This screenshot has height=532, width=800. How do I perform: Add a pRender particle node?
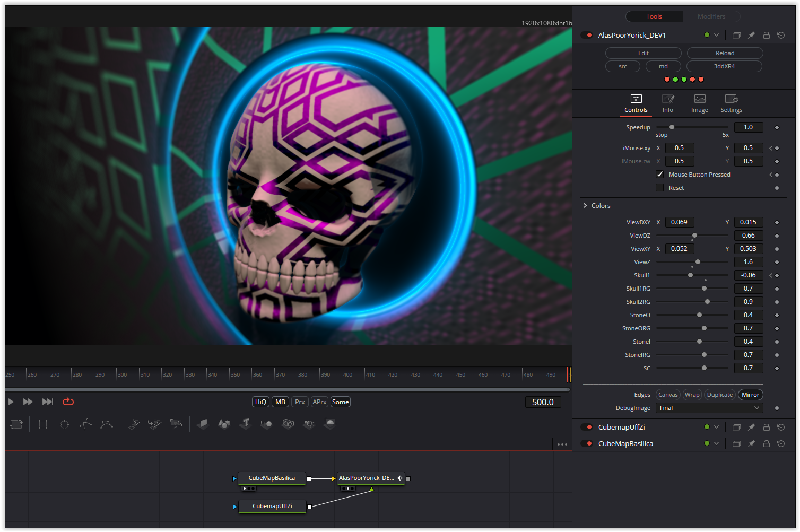[x=176, y=424]
